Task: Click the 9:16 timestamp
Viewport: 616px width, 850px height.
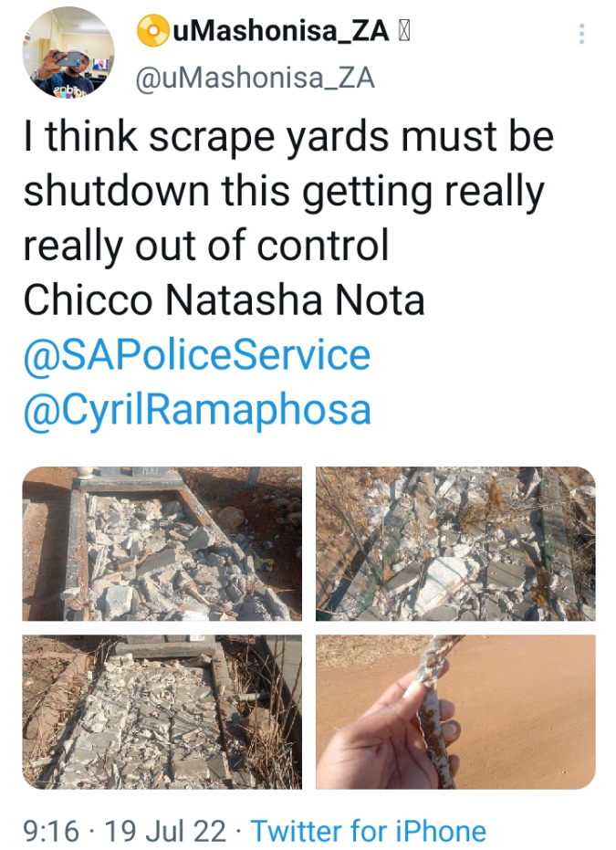Action: click(x=50, y=831)
